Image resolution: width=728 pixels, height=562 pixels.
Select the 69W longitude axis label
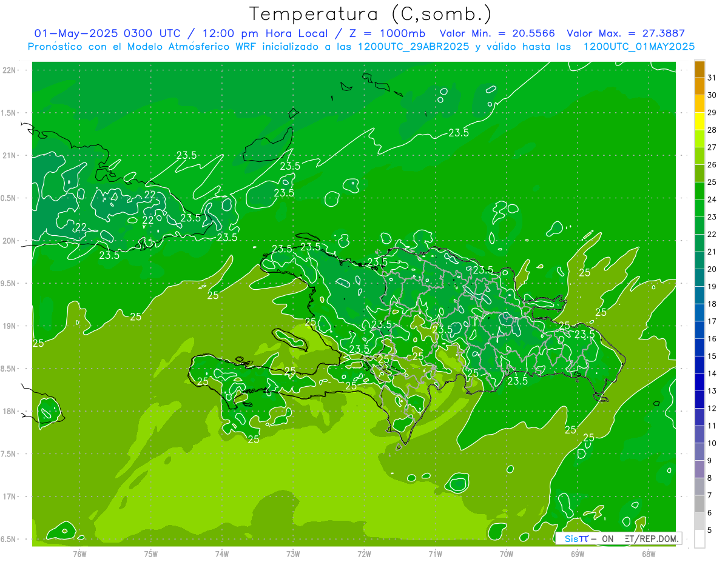(578, 554)
